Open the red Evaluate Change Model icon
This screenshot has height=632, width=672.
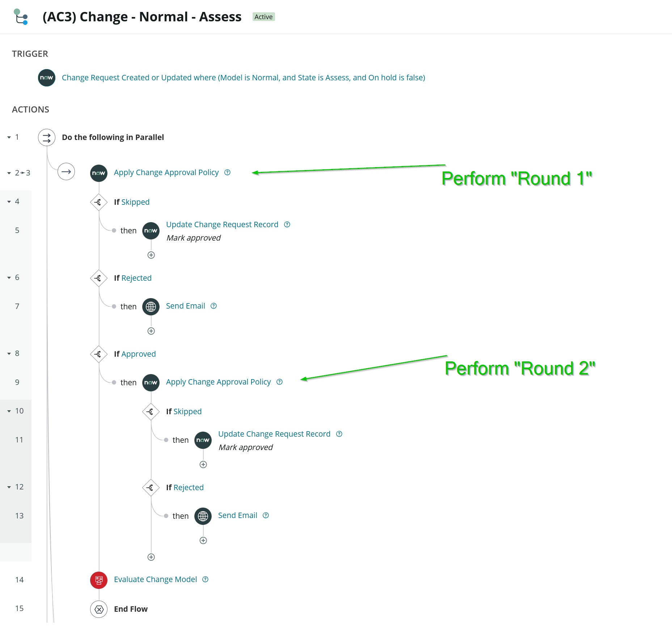point(98,580)
